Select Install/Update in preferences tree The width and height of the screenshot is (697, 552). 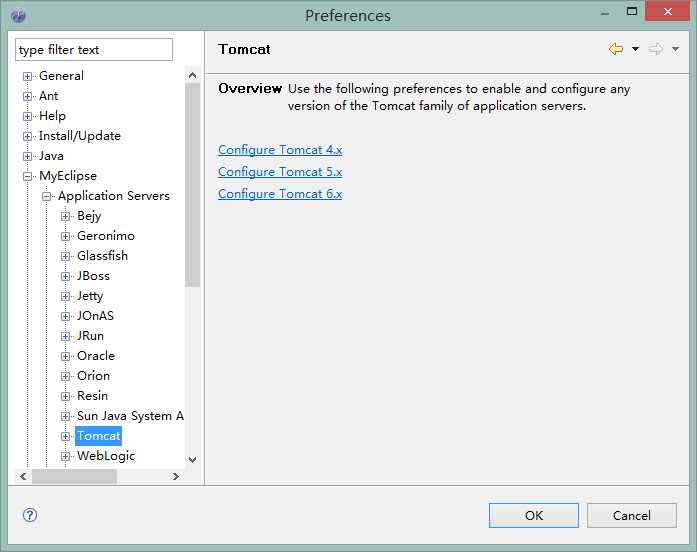[x=80, y=136]
